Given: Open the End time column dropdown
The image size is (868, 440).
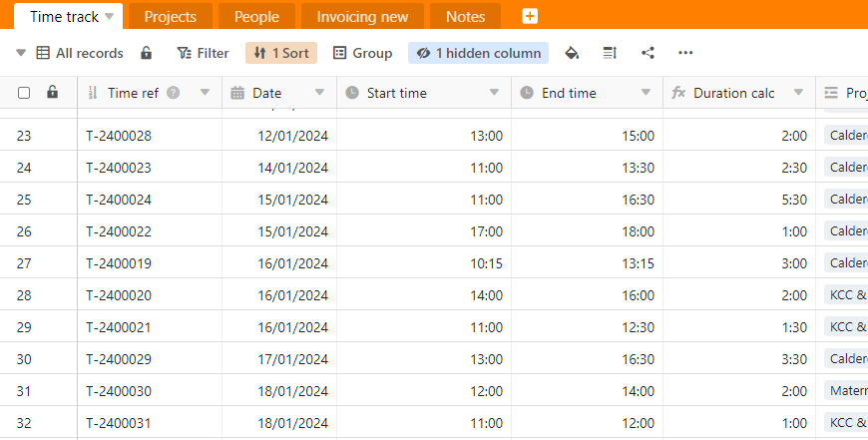Looking at the screenshot, I should pyautogui.click(x=646, y=93).
